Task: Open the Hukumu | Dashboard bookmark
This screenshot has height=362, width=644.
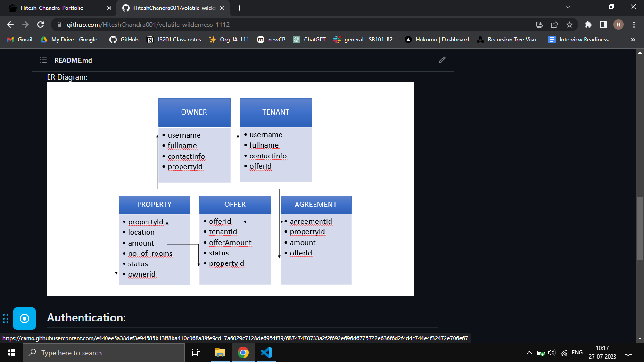Action: coord(437,40)
